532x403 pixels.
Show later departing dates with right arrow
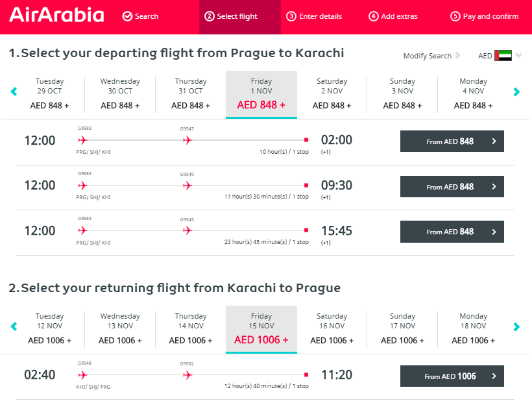click(516, 92)
